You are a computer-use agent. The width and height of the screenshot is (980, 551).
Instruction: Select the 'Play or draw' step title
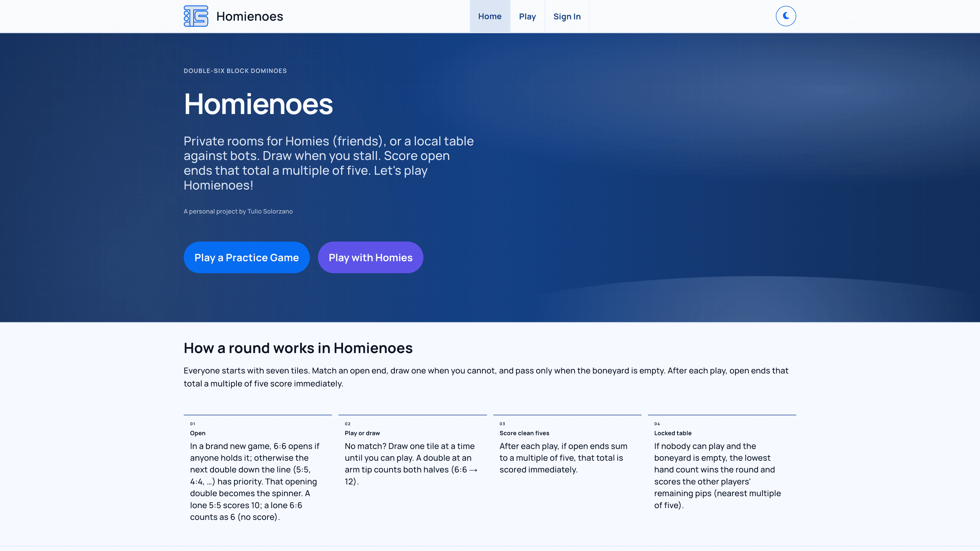pos(362,433)
